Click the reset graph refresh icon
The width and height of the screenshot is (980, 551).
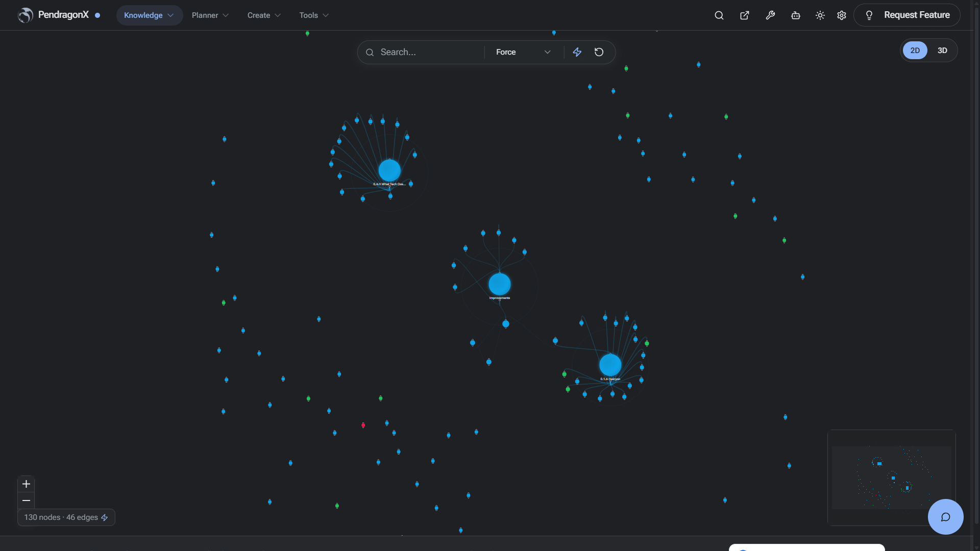point(599,52)
